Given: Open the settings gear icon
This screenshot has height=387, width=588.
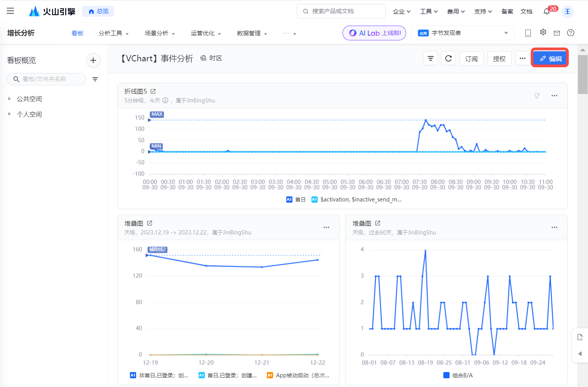Looking at the screenshot, I should [x=543, y=32].
